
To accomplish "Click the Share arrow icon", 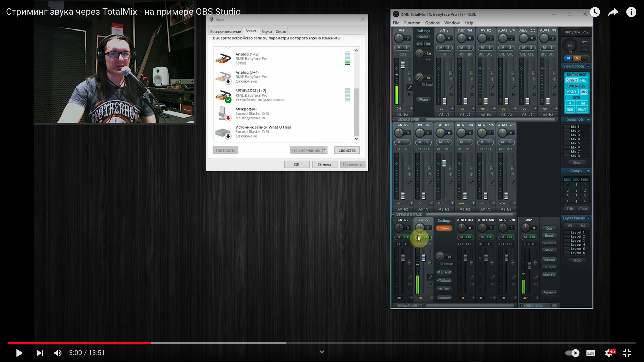I will click(x=613, y=12).
